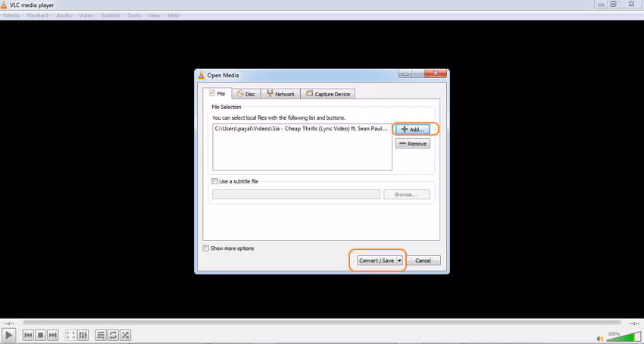
Task: Open the Video menu
Action: 86,16
